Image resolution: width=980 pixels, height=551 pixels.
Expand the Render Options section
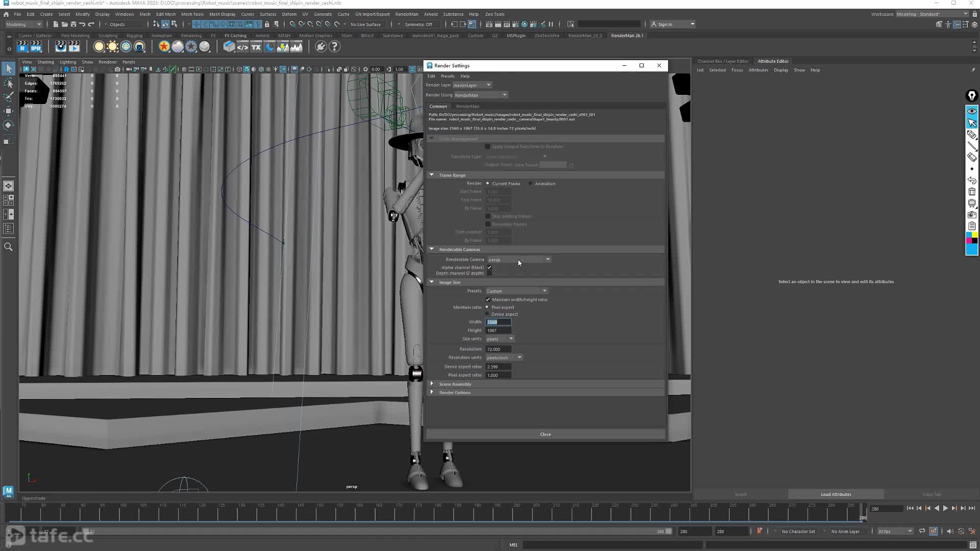(x=432, y=392)
